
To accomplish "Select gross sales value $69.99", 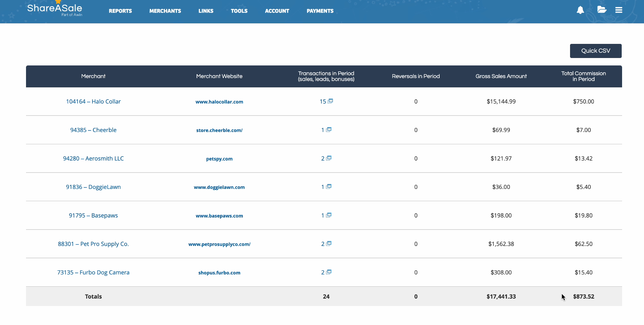I will pos(501,130).
